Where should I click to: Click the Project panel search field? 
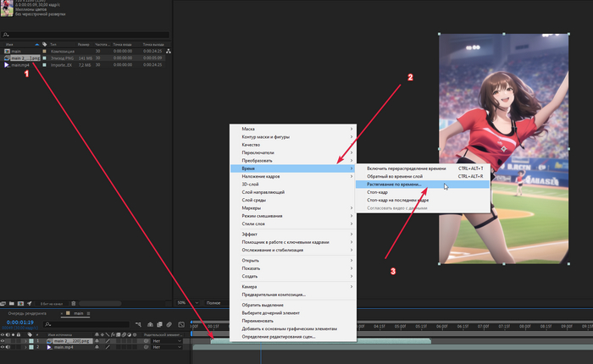(85, 35)
